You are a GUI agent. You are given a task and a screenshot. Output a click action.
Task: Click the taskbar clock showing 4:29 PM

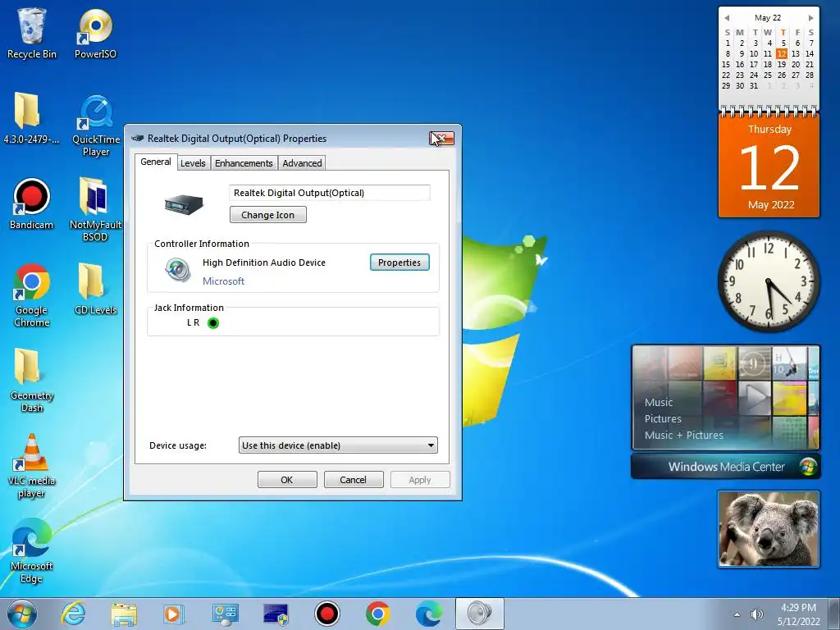click(x=798, y=614)
